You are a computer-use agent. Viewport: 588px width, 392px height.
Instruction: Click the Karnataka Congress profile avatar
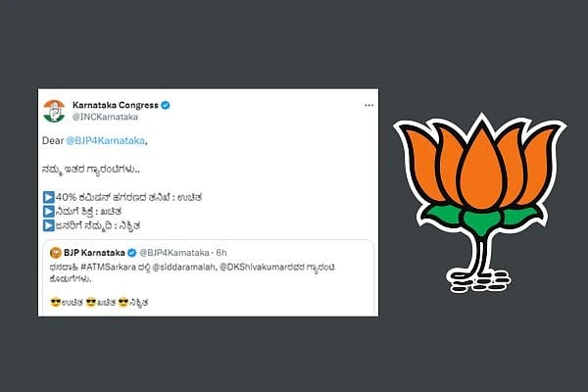pyautogui.click(x=54, y=111)
